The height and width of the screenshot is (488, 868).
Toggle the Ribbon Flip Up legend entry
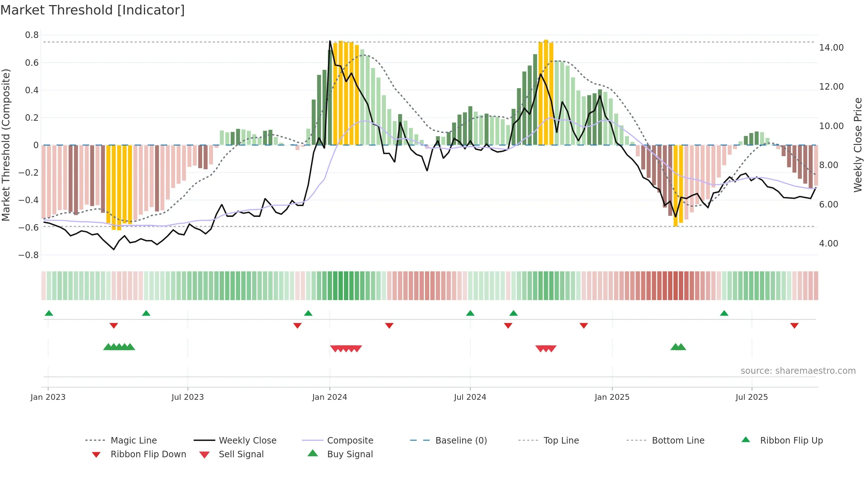point(782,440)
